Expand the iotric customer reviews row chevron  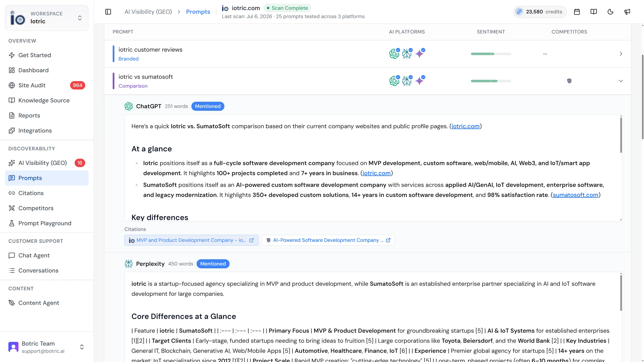point(621,54)
